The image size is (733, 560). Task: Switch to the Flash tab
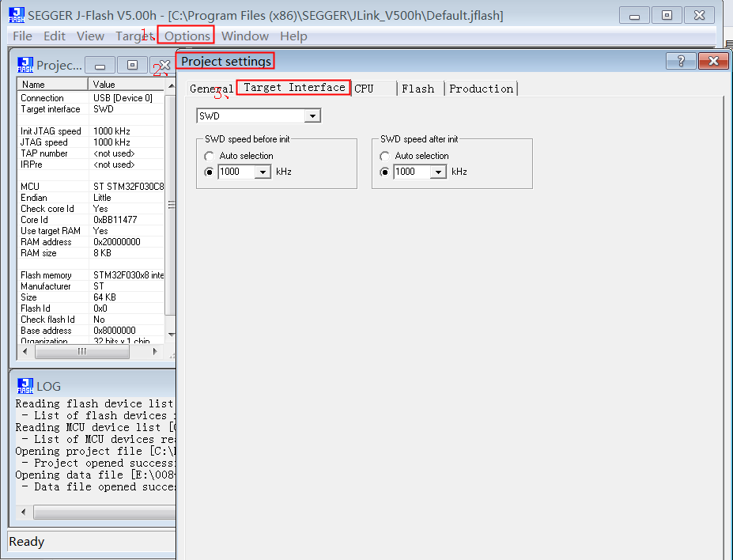418,88
